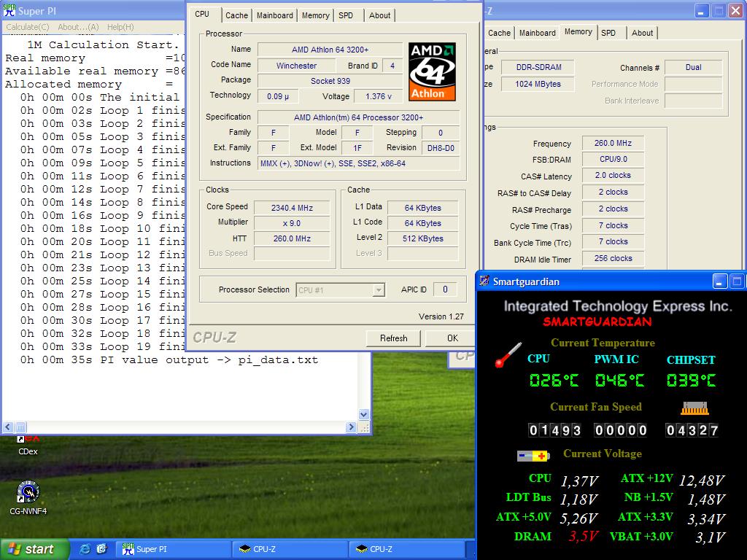Switch to second CPU-Z taskbar button
The image size is (747, 560).
coord(407,549)
